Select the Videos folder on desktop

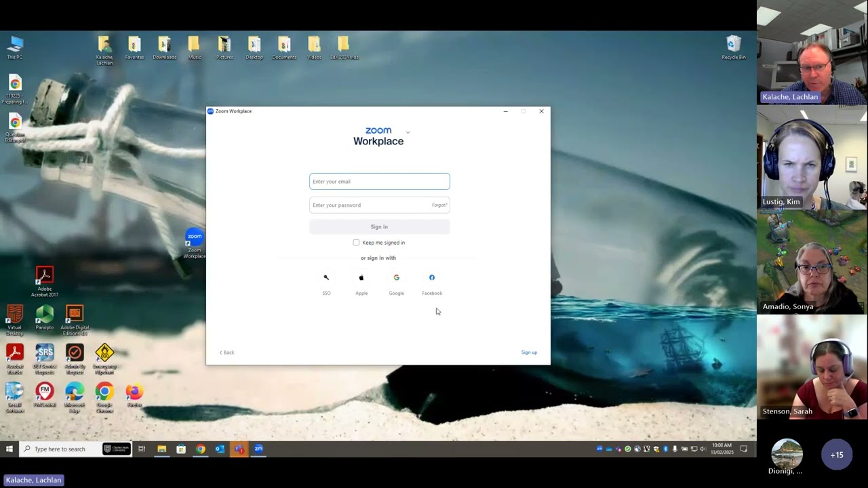click(x=314, y=48)
